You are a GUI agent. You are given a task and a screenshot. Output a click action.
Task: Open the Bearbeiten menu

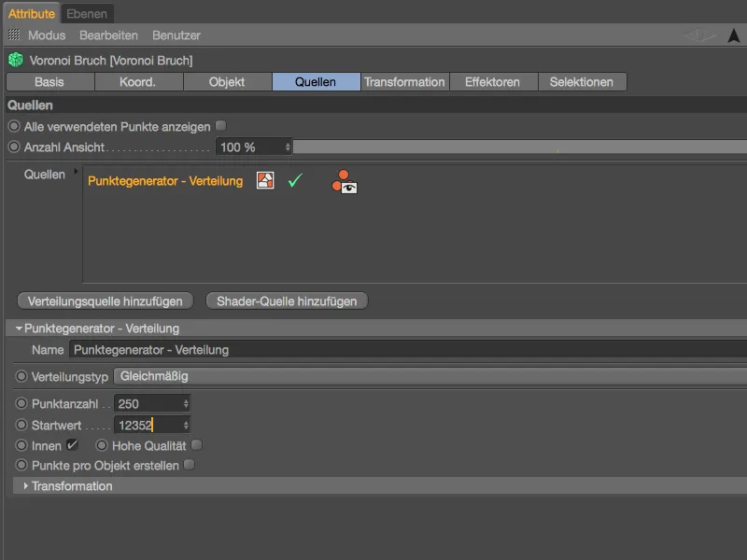point(108,35)
